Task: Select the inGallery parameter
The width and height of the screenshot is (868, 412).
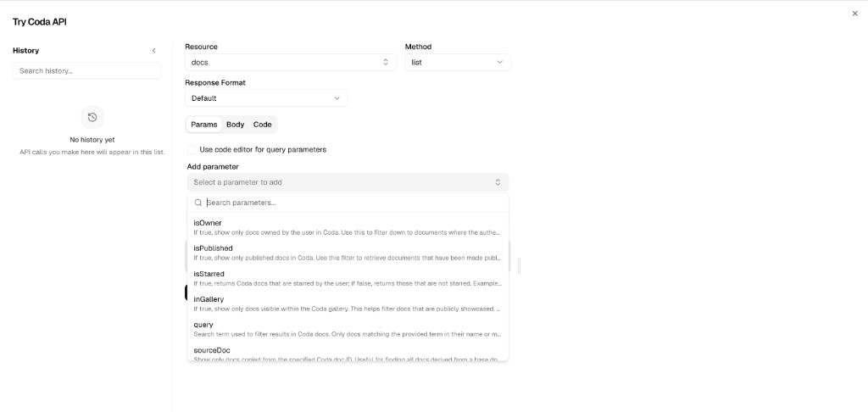Action: pos(348,303)
